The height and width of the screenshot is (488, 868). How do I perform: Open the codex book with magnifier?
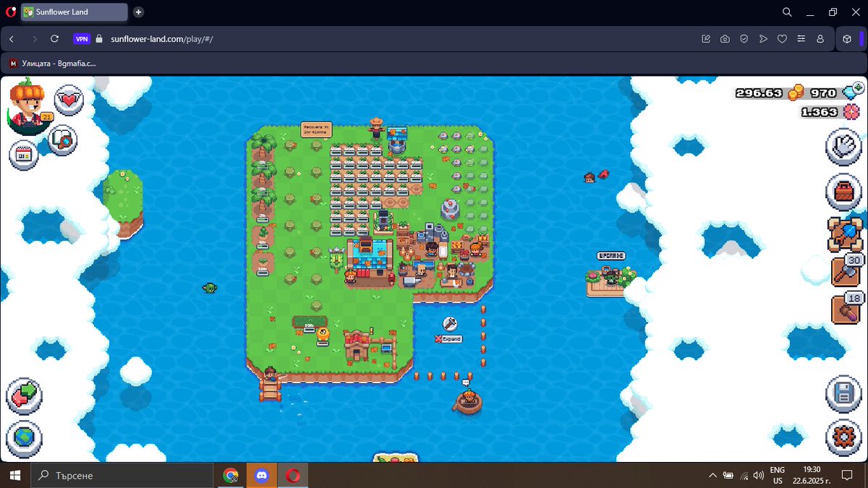coord(63,140)
